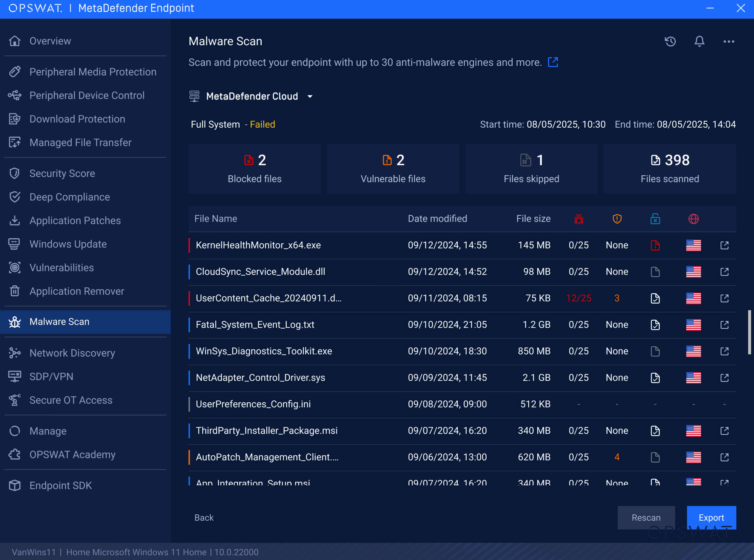Navigate to Network Discovery

point(72,353)
